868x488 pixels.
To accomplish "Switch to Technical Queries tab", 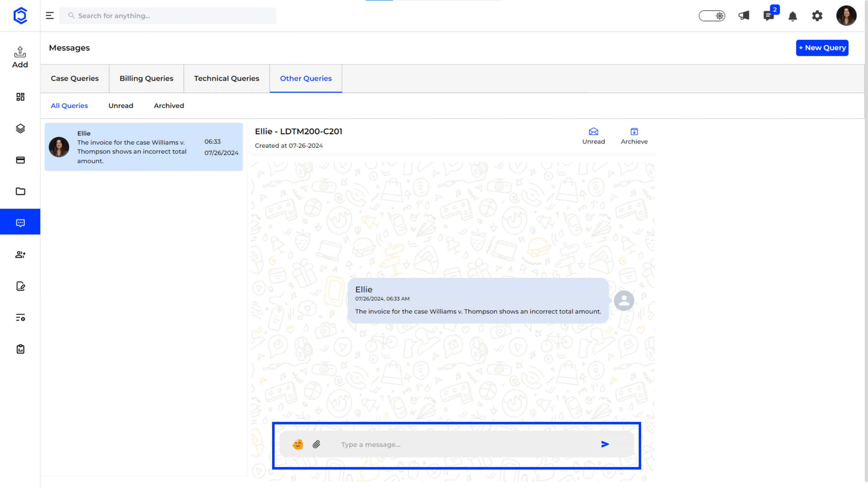I will click(x=226, y=78).
